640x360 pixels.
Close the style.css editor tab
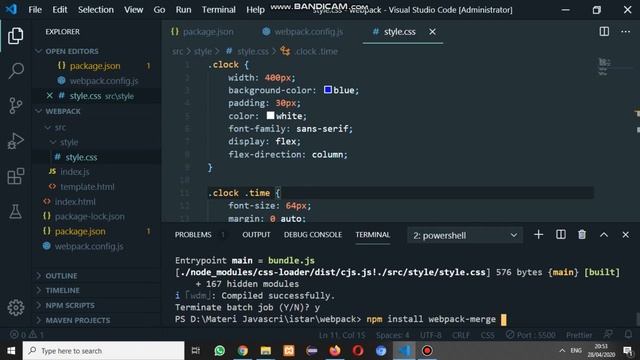click(432, 31)
